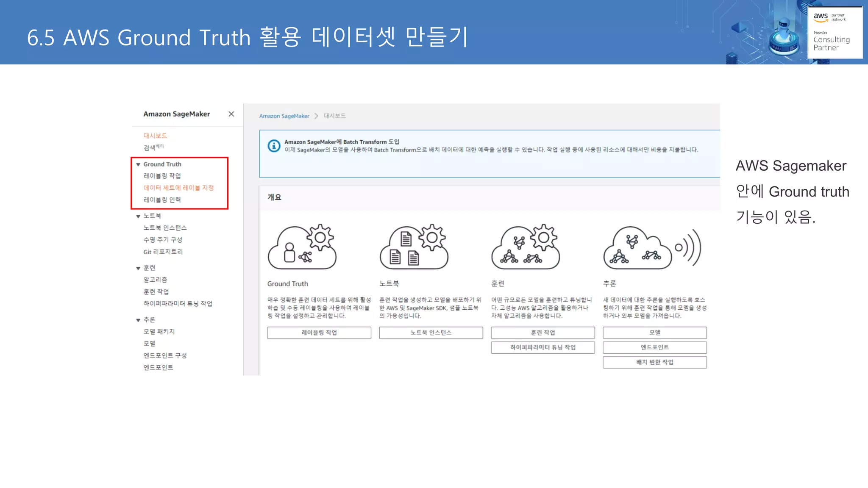Open 훈련 작업 in sidebar

click(x=156, y=291)
